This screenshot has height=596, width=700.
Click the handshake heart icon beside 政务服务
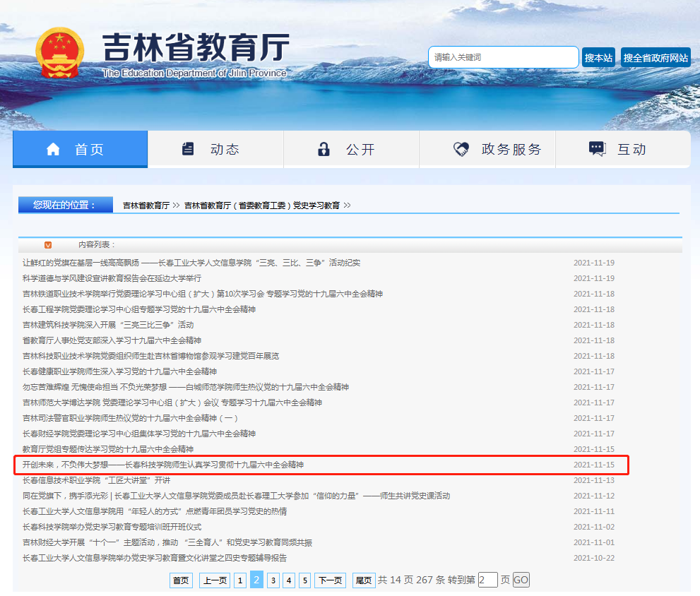[x=461, y=149]
